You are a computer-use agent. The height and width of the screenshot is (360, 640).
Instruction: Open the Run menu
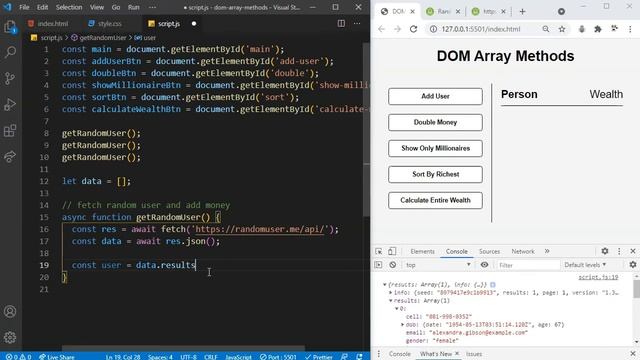(x=133, y=7)
